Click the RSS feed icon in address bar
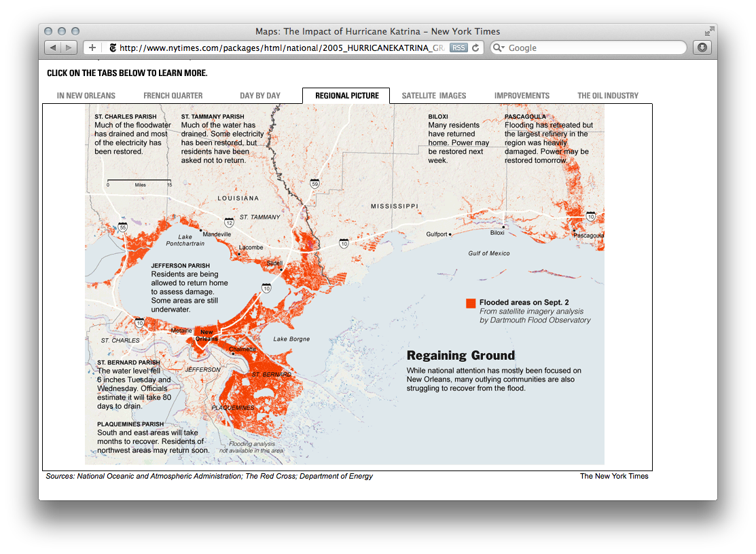Screen dimensions: 756x554 [x=458, y=48]
